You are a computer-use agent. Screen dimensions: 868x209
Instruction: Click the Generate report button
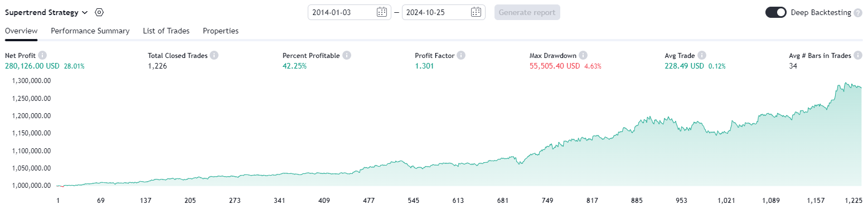tap(527, 12)
